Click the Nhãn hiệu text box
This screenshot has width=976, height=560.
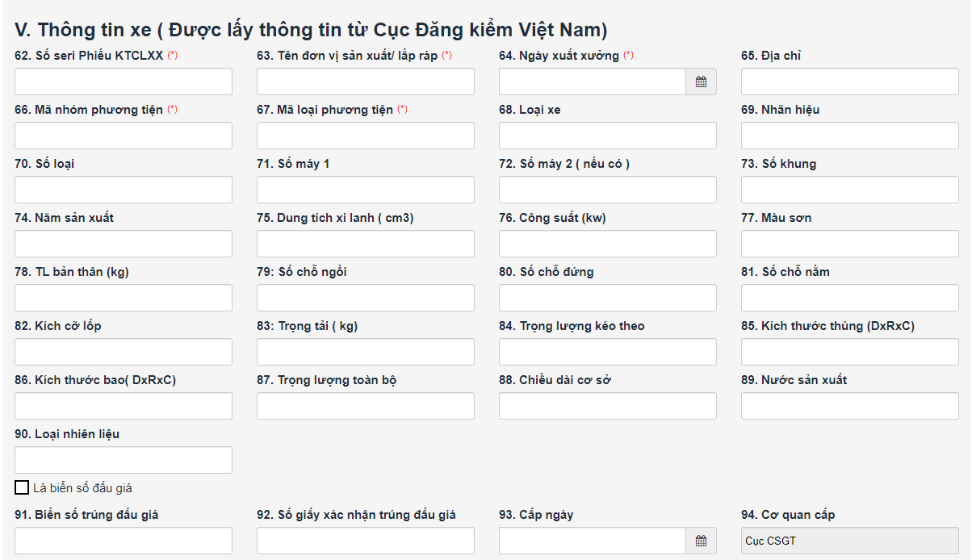(x=850, y=136)
